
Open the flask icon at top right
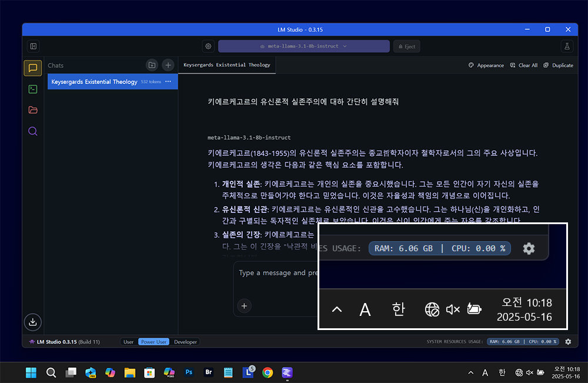coord(567,46)
